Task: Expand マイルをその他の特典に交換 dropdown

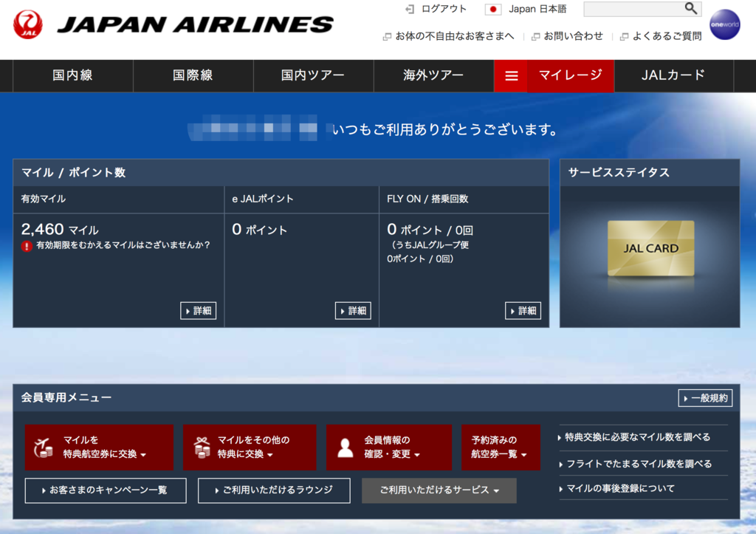Action: [250, 447]
